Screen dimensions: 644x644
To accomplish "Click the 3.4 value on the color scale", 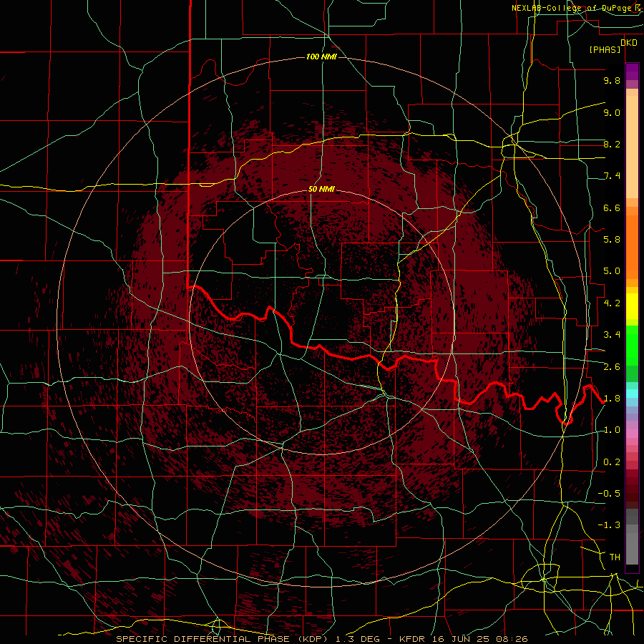I will pyautogui.click(x=612, y=335).
